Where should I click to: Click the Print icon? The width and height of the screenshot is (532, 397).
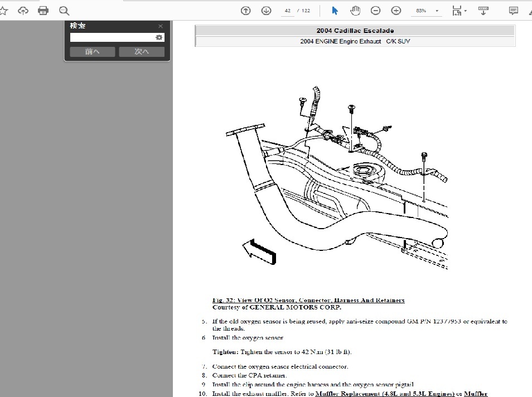point(43,11)
